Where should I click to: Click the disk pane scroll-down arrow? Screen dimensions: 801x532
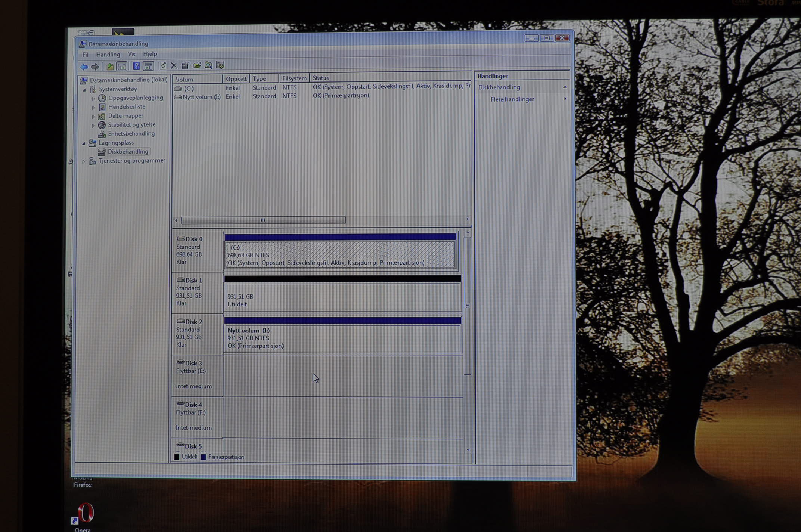click(468, 449)
